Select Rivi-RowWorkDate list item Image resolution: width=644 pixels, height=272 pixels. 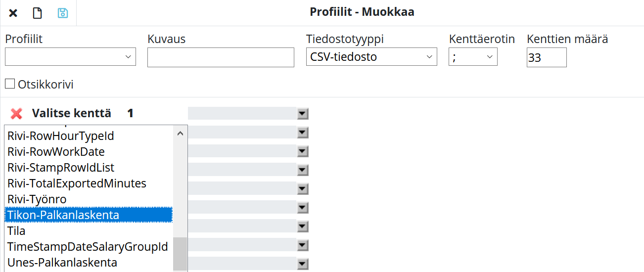(x=56, y=151)
